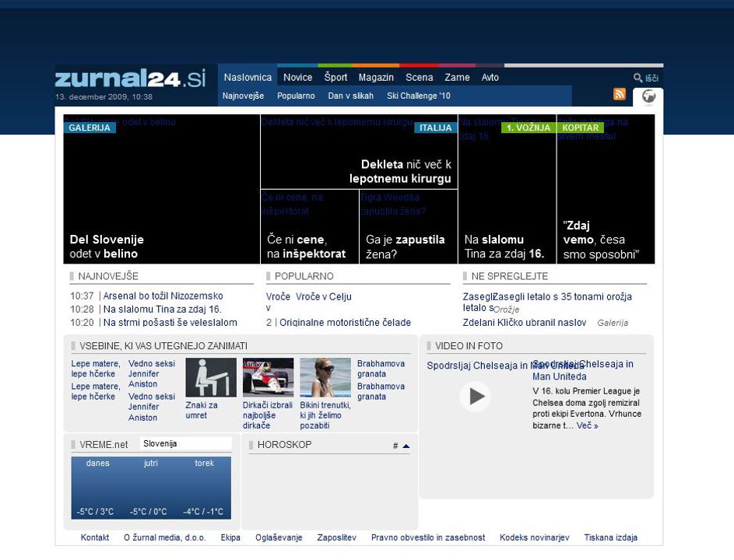Screen dimensions: 734x560
Task: Open the Kontakt link in the footer
Action: click(x=95, y=537)
